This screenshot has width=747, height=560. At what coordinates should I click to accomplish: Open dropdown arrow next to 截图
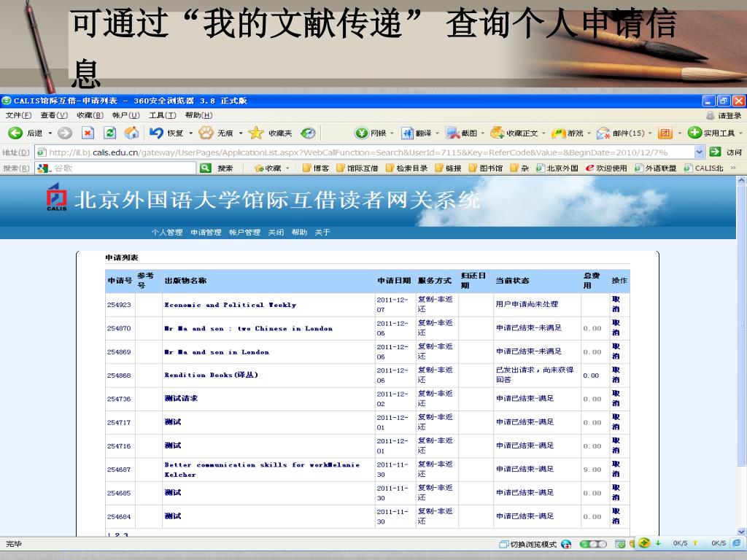point(483,133)
